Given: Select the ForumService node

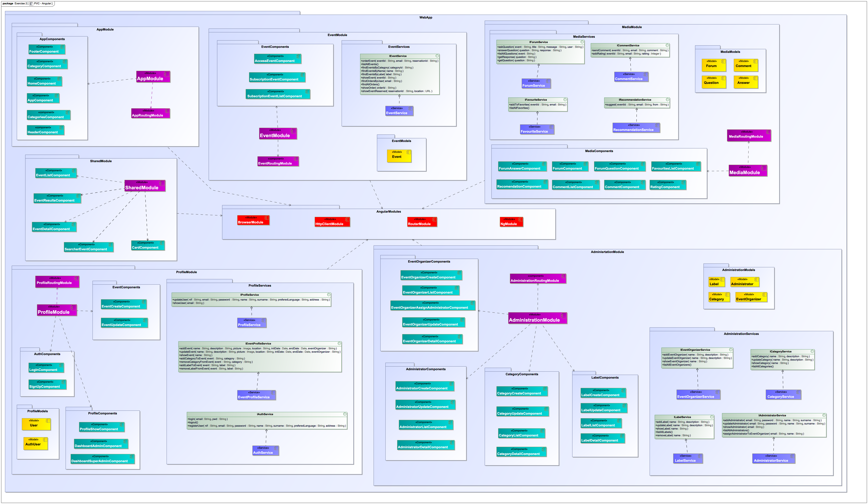Looking at the screenshot, I should (536, 84).
